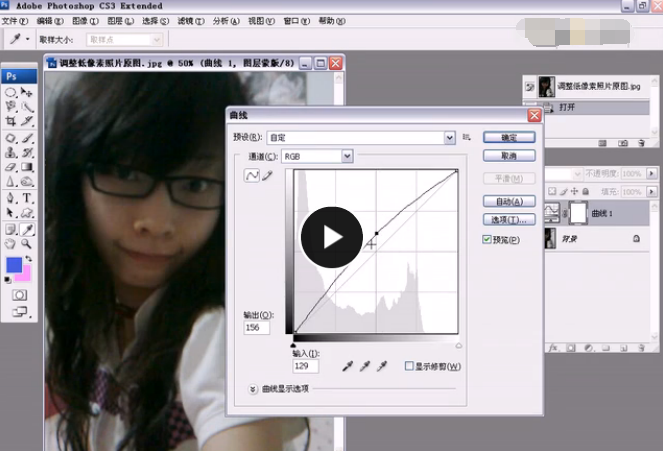This screenshot has height=474, width=663.
Task: Pick the pink background color swatch
Action: (25, 276)
